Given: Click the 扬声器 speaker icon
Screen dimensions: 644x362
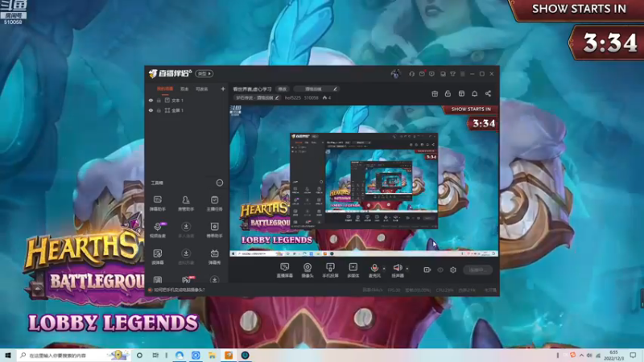Looking at the screenshot, I should [397, 268].
